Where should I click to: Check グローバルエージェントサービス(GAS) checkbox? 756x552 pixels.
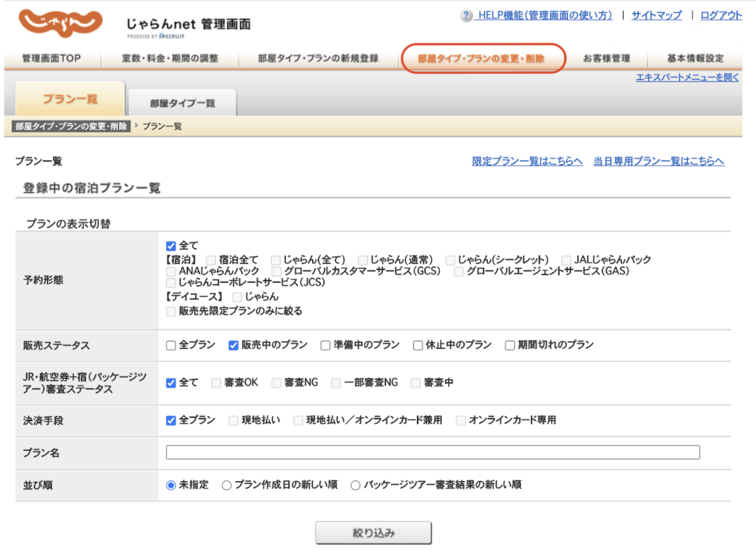coord(459,271)
